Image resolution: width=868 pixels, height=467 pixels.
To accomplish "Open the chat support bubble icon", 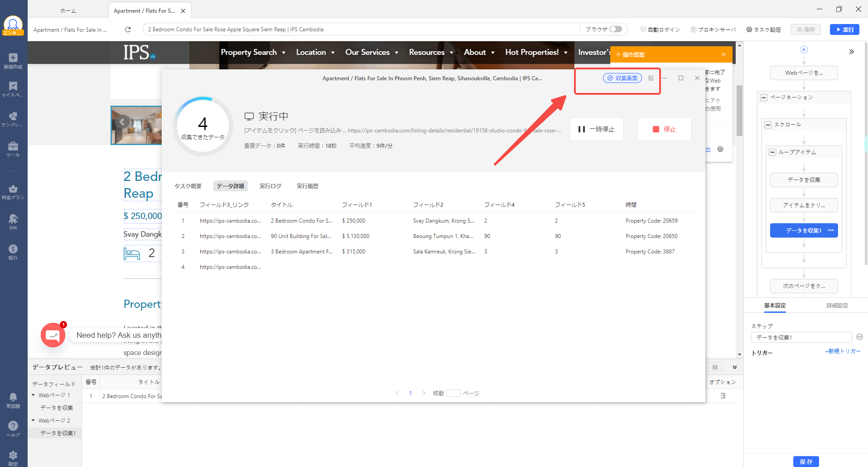I will 53,335.
